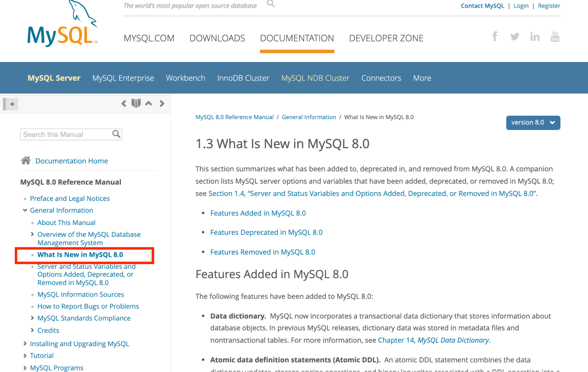The image size is (588, 372).
Task: Select MySQL NDB Cluster in blue bar
Action: (x=315, y=78)
